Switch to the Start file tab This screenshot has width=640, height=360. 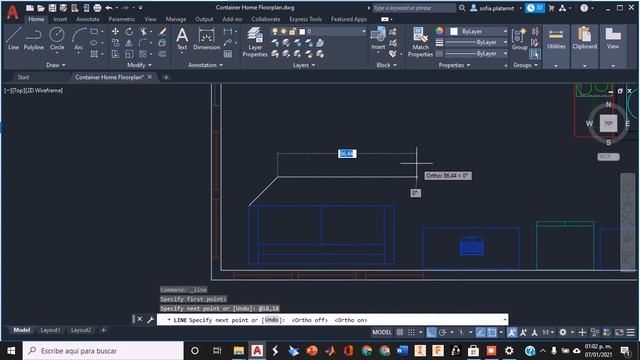[23, 77]
